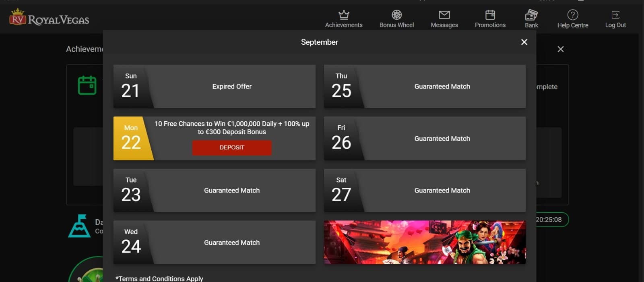Open the Bonus Wheel icon
644x282 pixels.
(x=396, y=15)
